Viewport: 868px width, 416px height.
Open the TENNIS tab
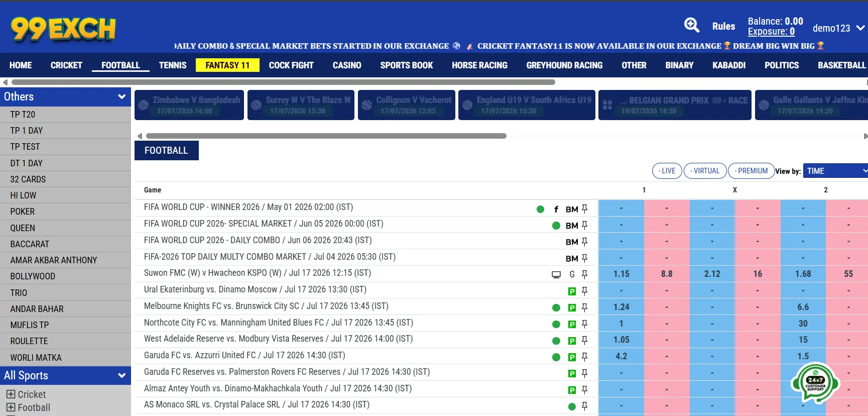(173, 65)
